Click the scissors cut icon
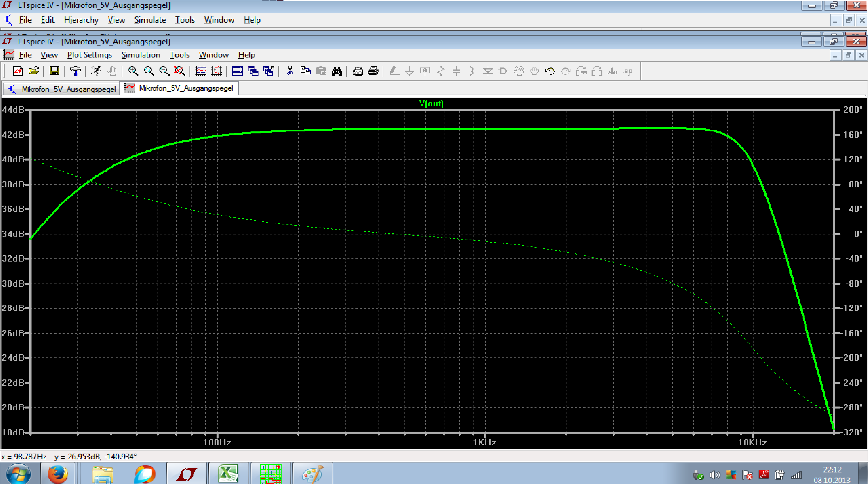The width and height of the screenshot is (868, 484). coord(290,71)
